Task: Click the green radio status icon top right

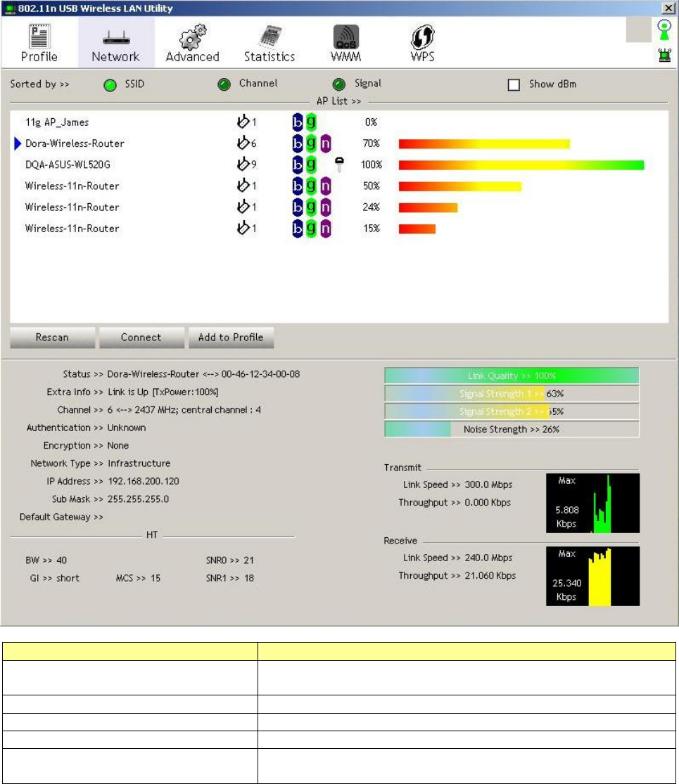Action: tap(664, 30)
